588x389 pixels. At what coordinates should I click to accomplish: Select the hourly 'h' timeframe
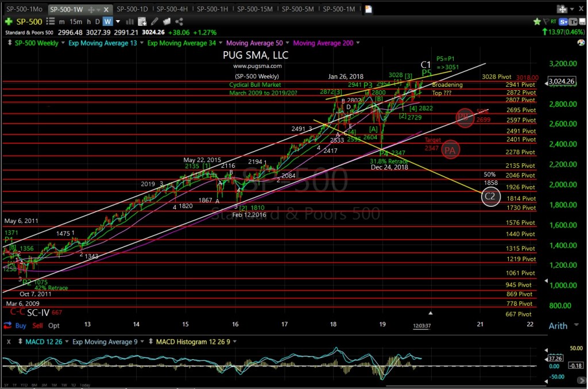89,22
